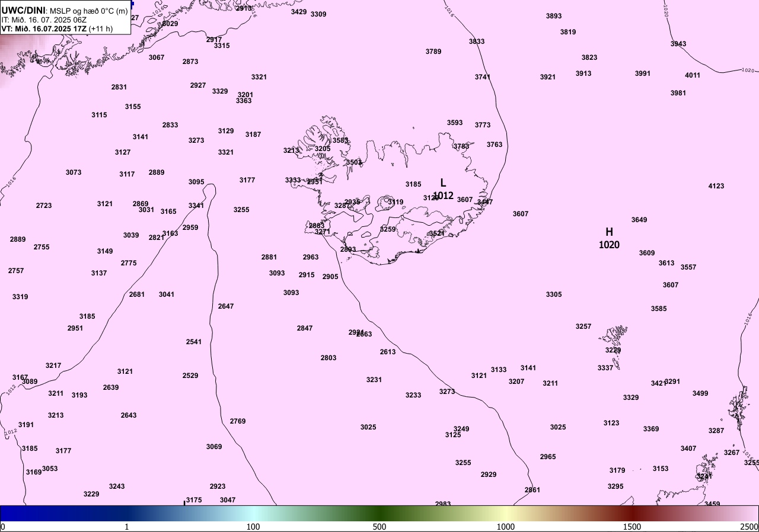This screenshot has height=532, width=759.
Task: Click the value 2803
Action: 329,358
